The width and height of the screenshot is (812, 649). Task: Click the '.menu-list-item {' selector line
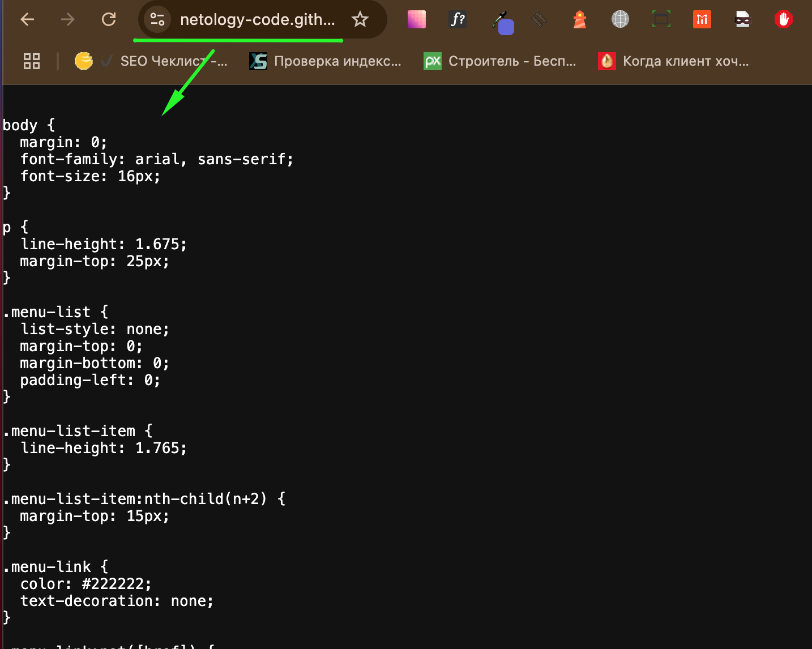(x=78, y=431)
